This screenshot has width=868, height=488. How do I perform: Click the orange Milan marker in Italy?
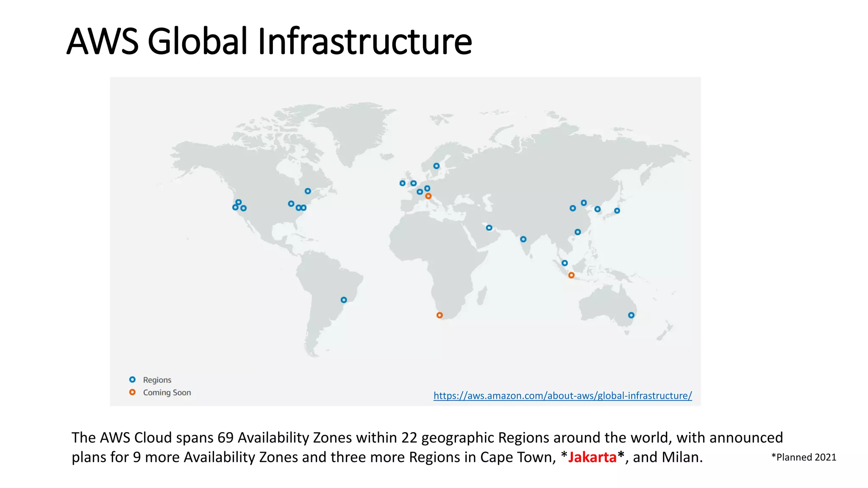pos(428,196)
